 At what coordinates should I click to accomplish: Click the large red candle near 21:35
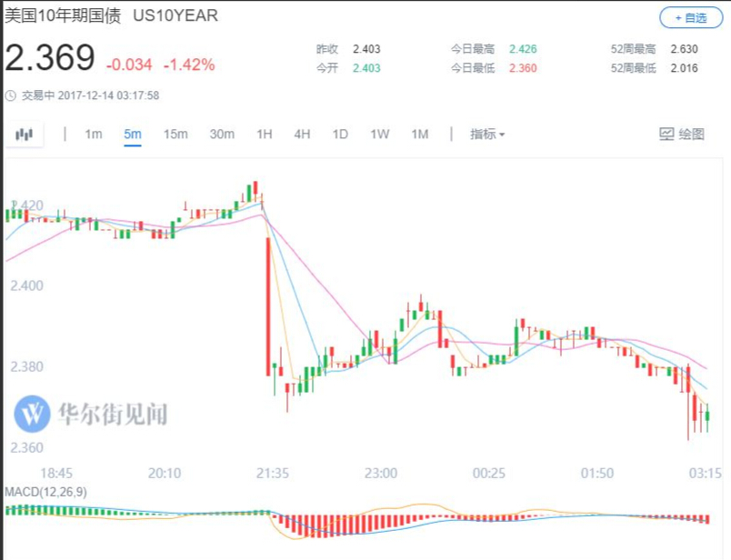point(268,306)
